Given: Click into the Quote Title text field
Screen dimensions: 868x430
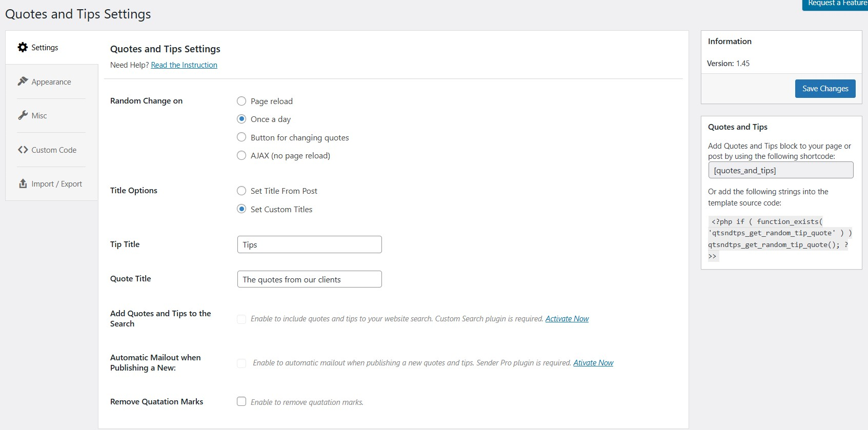Looking at the screenshot, I should [309, 279].
